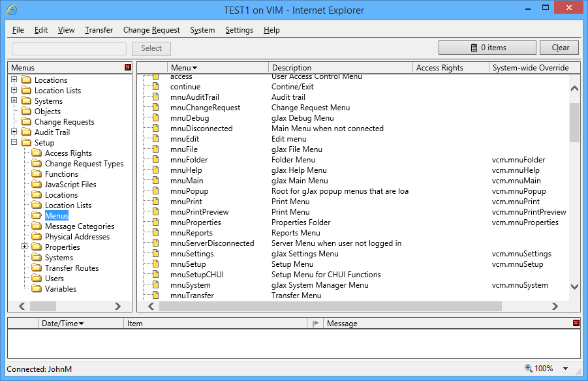Click the mnuDebug menu row icon
Viewport: 588px width, 381px height.
click(156, 118)
